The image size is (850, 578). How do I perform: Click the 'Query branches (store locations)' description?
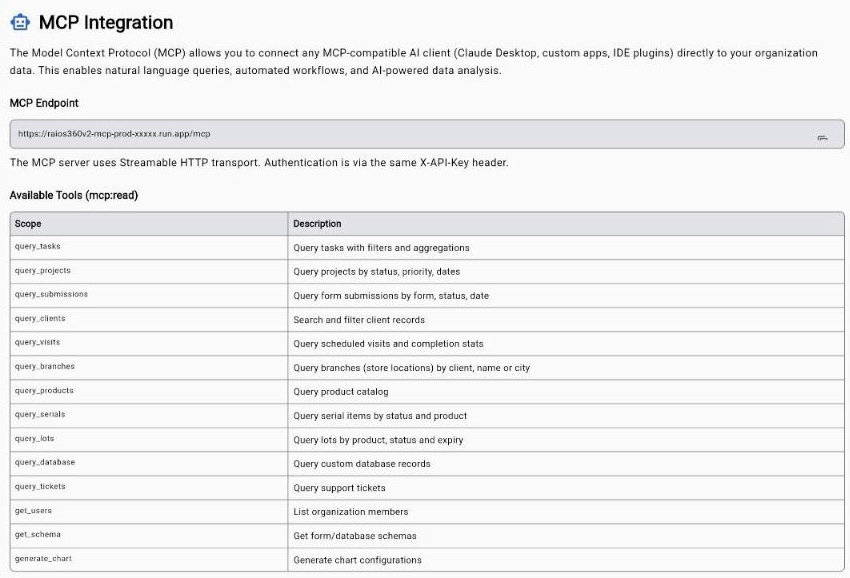click(x=411, y=368)
